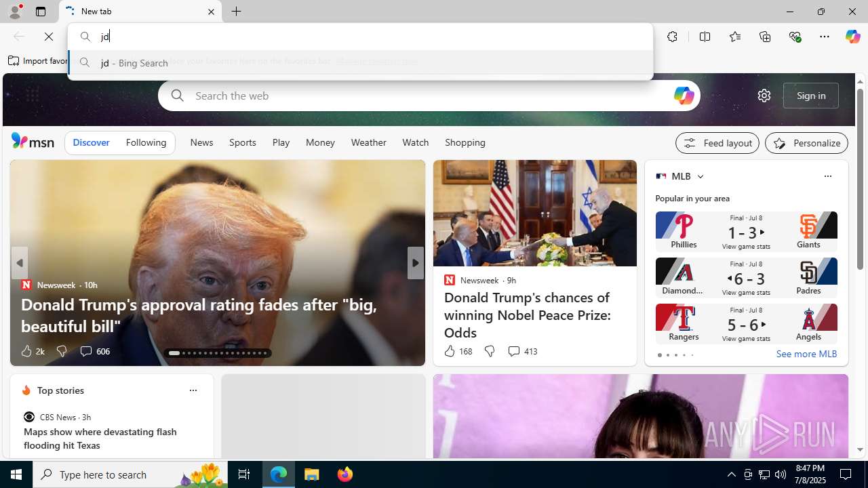Open the Weather tab
The height and width of the screenshot is (488, 868).
[x=368, y=142]
